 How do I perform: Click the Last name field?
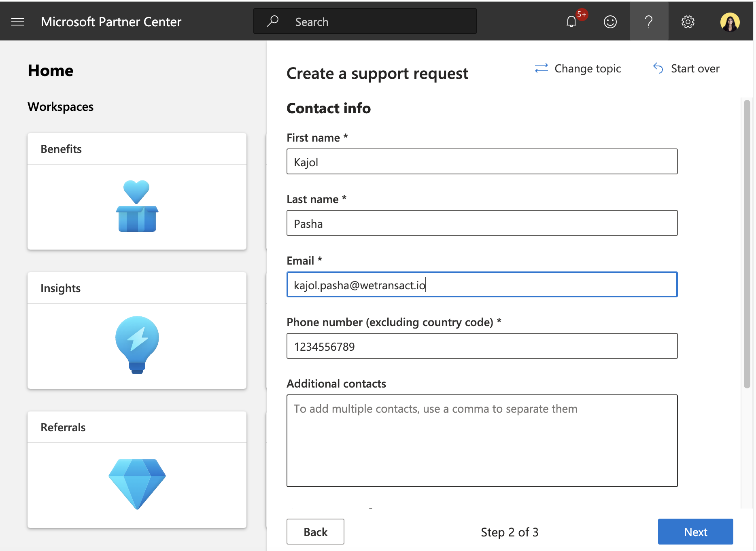482,223
